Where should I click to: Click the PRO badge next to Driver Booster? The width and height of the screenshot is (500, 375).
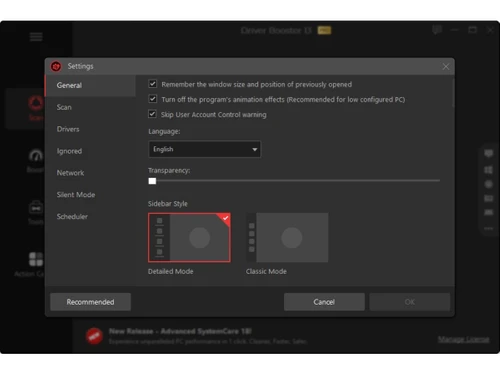click(x=324, y=30)
